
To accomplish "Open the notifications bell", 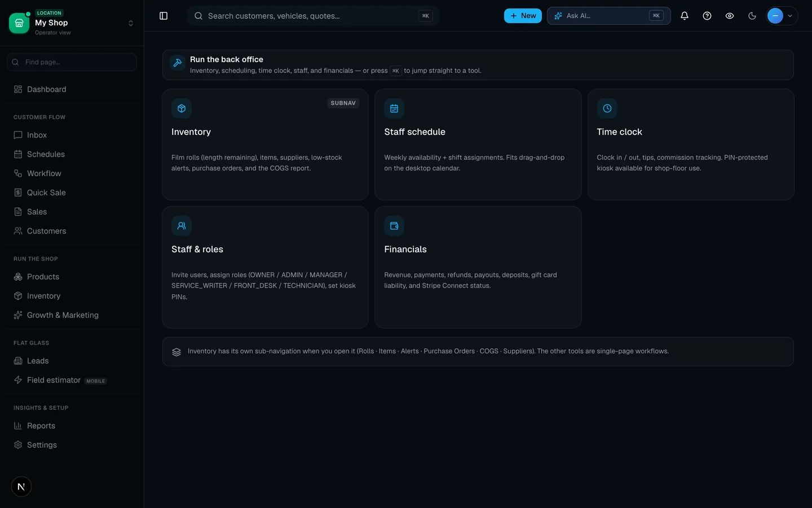I will coord(685,16).
